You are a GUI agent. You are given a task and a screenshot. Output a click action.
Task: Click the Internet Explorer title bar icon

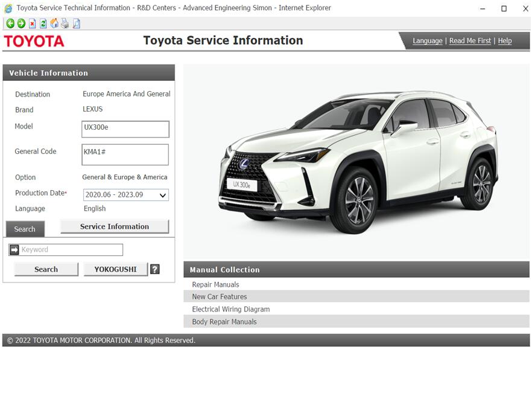point(8,8)
